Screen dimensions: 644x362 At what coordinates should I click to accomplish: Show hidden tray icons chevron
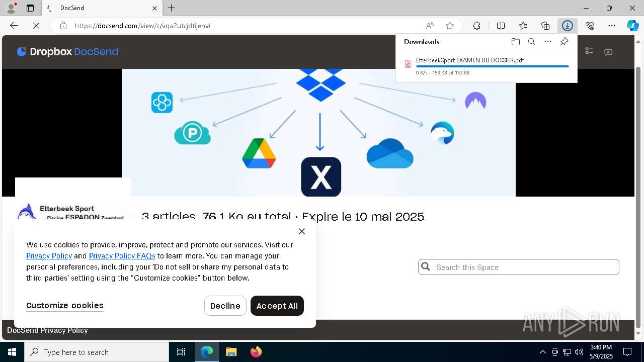542,352
